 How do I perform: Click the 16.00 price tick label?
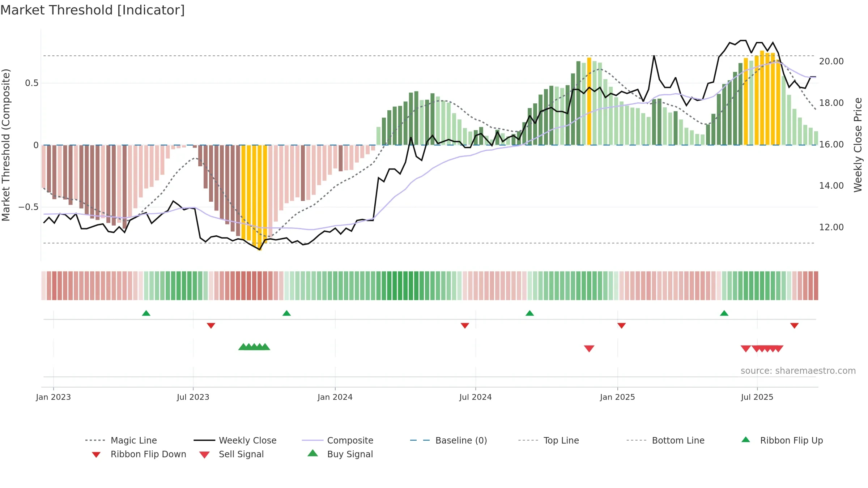(x=831, y=145)
